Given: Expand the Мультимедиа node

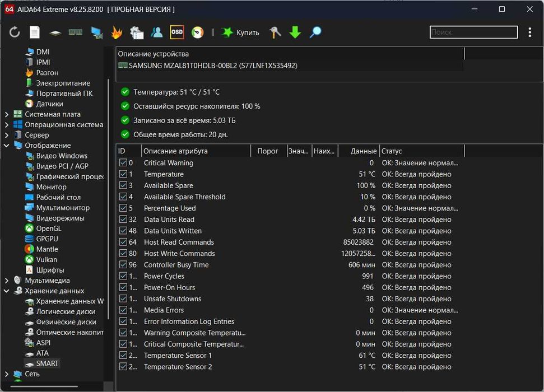Looking at the screenshot, I should pyautogui.click(x=7, y=281).
